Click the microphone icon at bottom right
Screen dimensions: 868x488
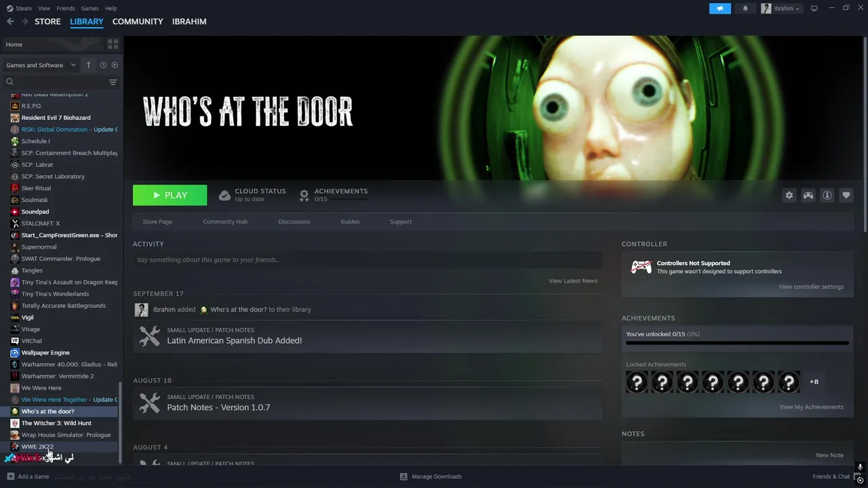tap(860, 467)
